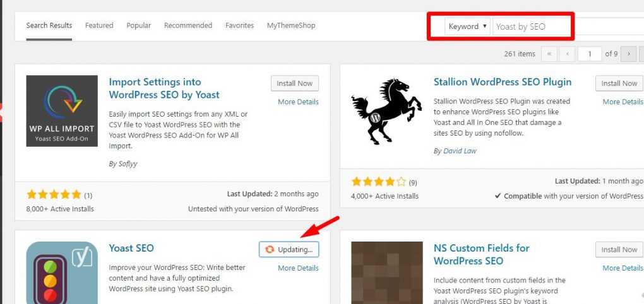Expand the Keyword search type dropdown
Screen dimensions: 644x304
[x=467, y=26]
